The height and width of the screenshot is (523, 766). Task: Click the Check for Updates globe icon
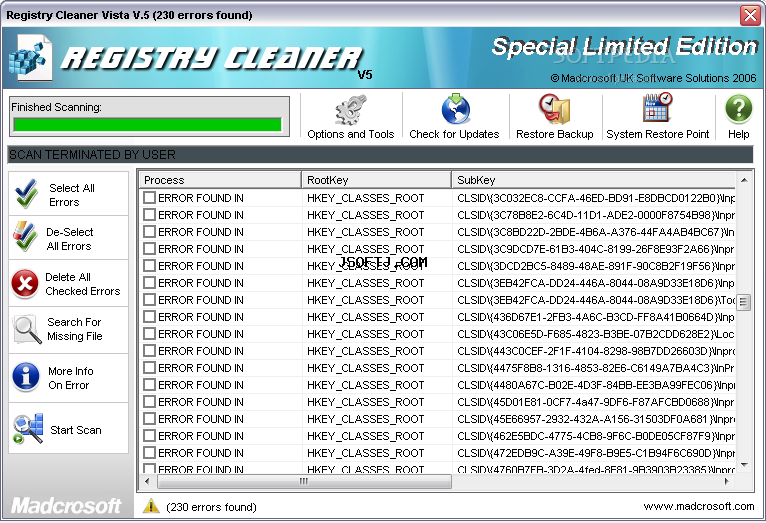[455, 109]
